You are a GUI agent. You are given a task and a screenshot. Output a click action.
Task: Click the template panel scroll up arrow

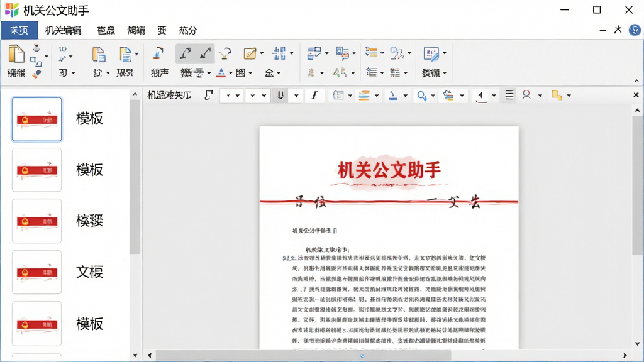coord(135,94)
